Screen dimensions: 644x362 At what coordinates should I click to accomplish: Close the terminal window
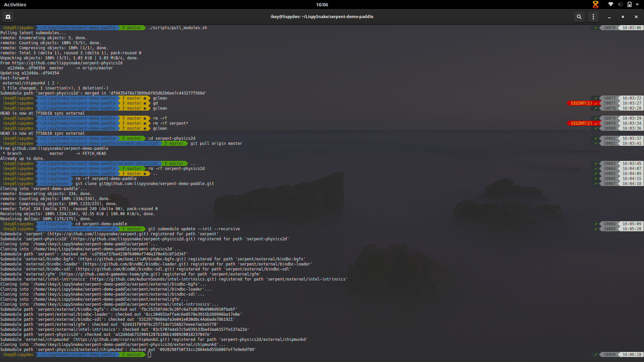pyautogui.click(x=636, y=16)
